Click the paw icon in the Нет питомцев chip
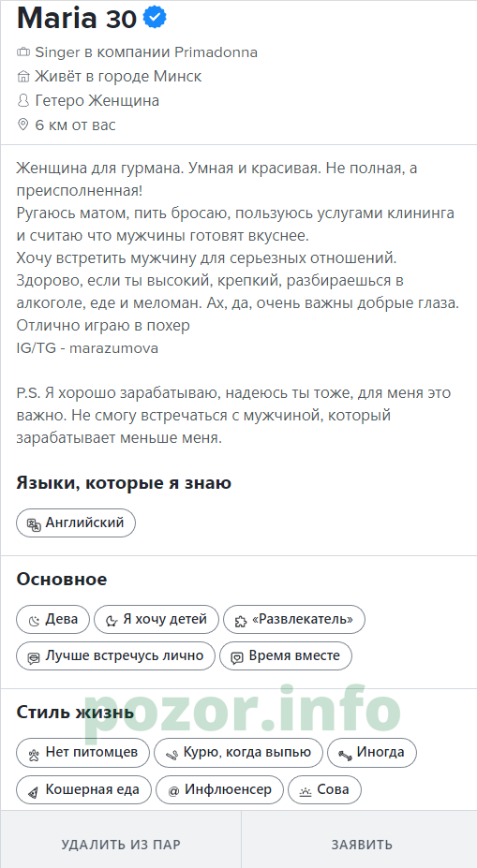 point(35,754)
